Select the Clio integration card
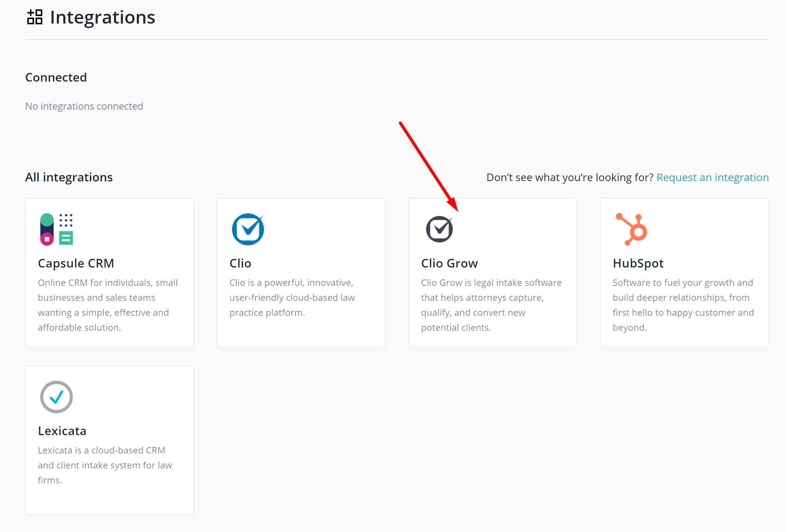Image resolution: width=786 pixels, height=532 pixels. click(x=301, y=272)
